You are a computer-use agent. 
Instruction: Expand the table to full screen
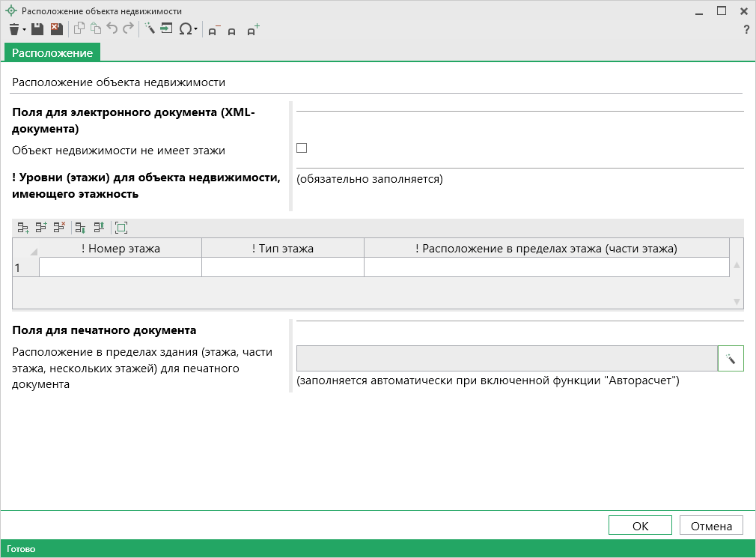(121, 227)
